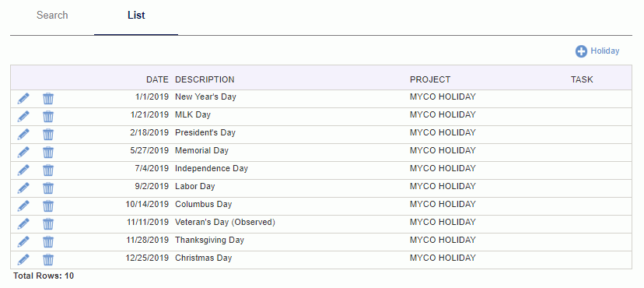Click the DESCRIPTION column header
644x288 pixels.
point(205,79)
